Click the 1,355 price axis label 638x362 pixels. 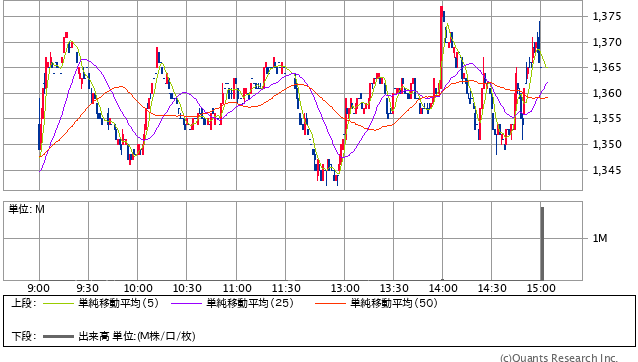[x=607, y=118]
